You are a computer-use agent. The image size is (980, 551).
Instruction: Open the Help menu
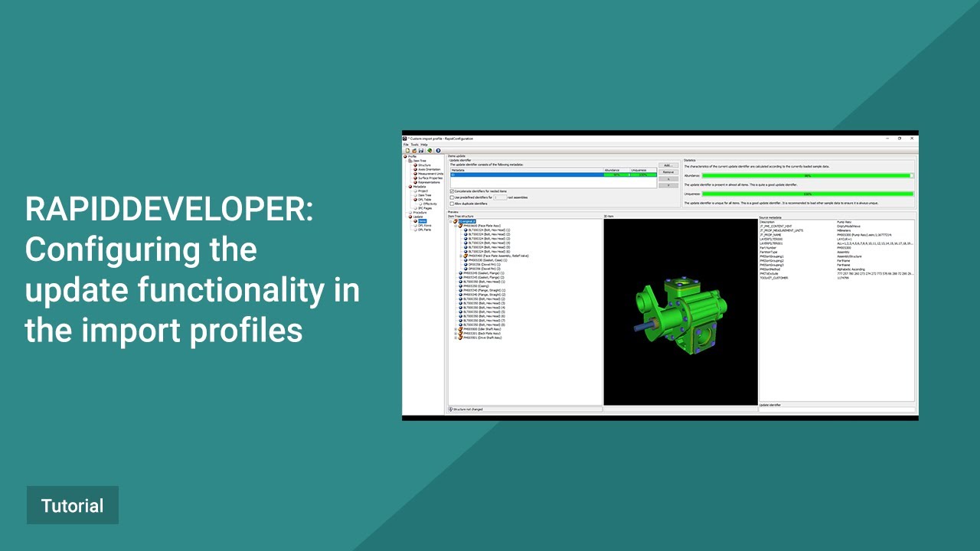click(424, 145)
